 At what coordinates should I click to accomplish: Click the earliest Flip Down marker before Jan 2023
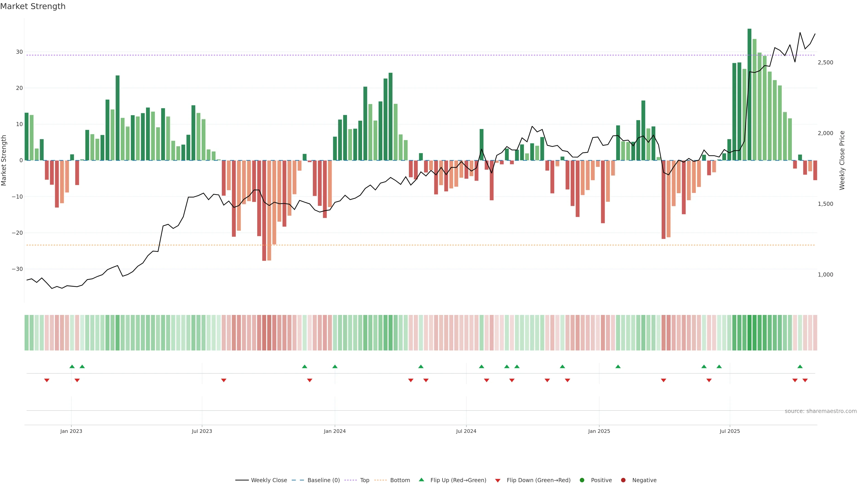point(47,380)
